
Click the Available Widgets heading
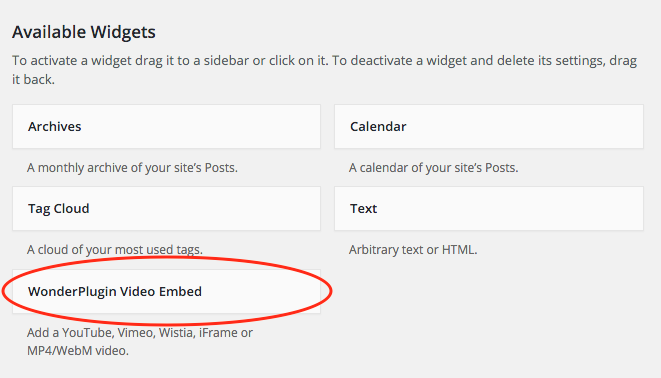pyautogui.click(x=84, y=32)
